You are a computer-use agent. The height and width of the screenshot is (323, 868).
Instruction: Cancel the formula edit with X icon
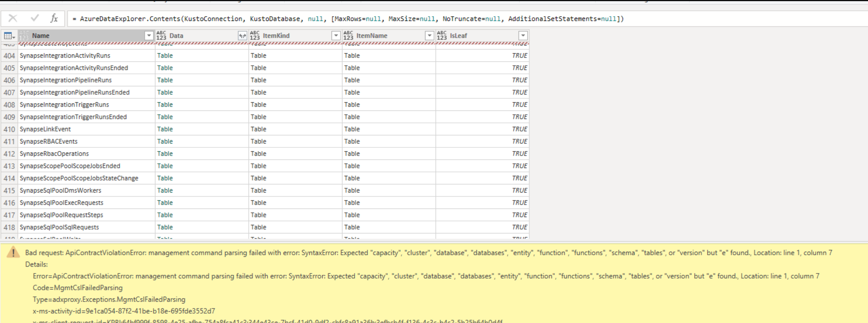tap(13, 18)
